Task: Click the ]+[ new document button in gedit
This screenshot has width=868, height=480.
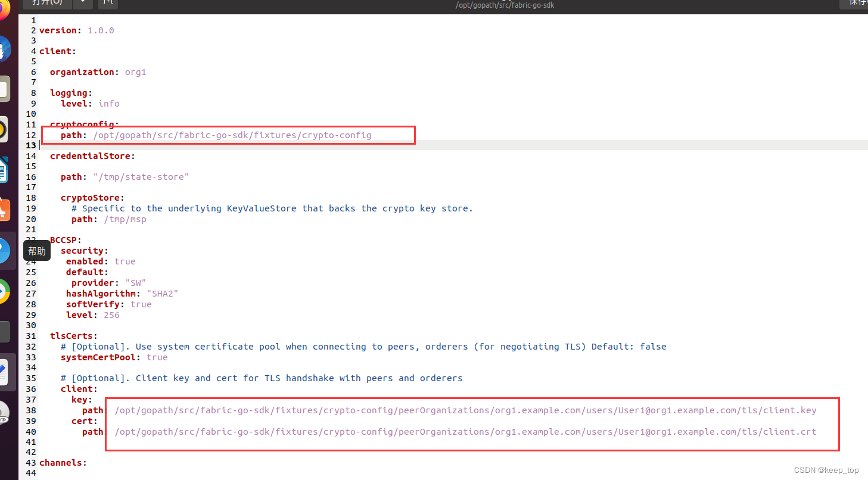Action: coord(107,2)
